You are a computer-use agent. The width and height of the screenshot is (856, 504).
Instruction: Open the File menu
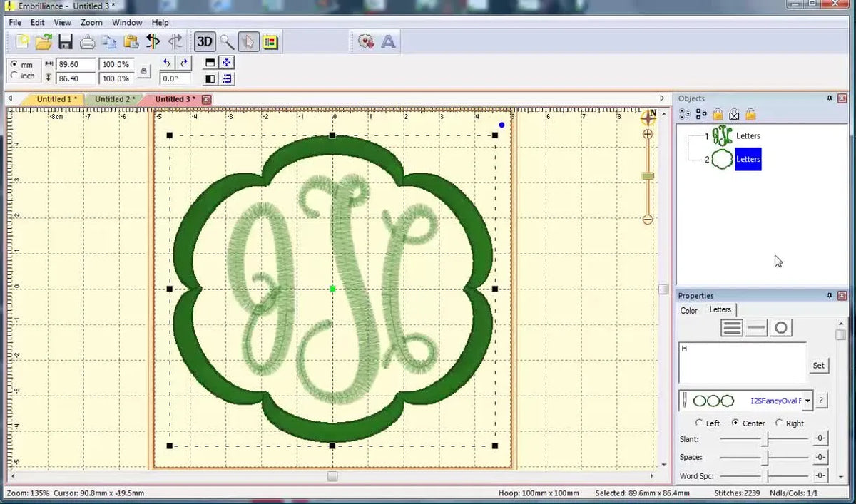(15, 22)
